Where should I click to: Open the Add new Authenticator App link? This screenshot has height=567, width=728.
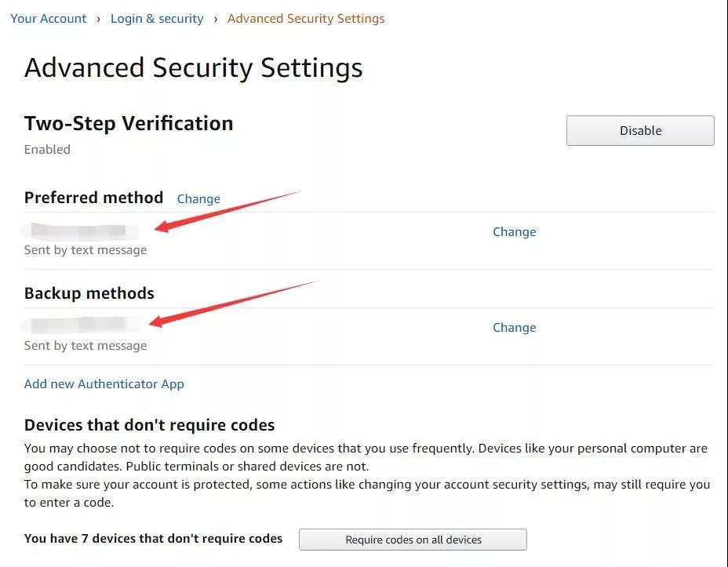coord(104,383)
